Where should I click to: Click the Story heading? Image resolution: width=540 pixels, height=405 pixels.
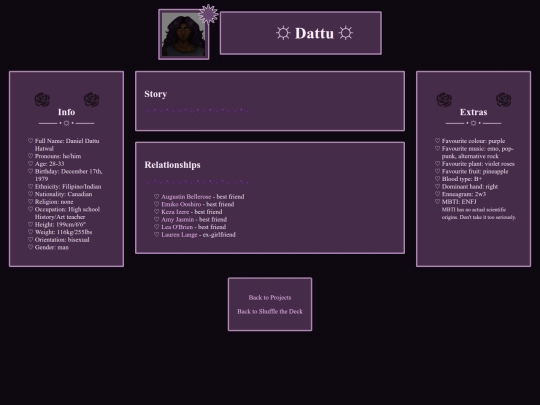point(156,94)
